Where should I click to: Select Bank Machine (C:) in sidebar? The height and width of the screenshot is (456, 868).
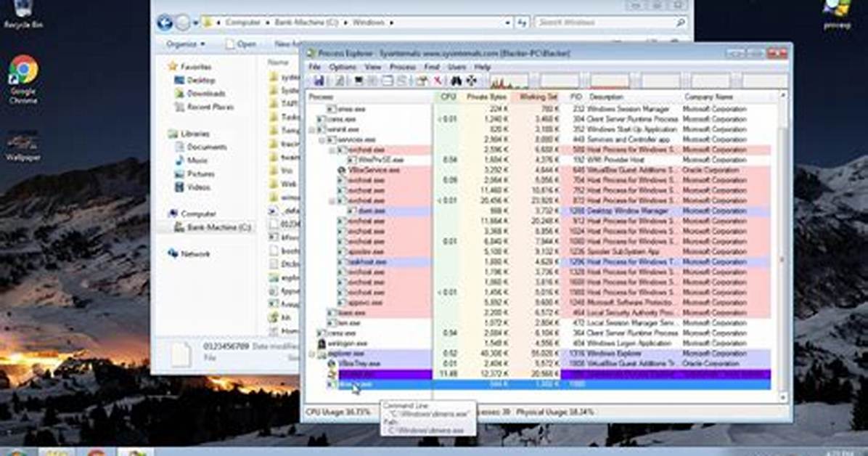pyautogui.click(x=213, y=227)
